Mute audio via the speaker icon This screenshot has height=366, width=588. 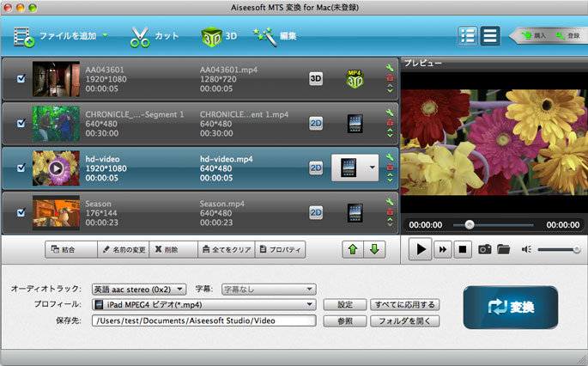click(x=526, y=249)
